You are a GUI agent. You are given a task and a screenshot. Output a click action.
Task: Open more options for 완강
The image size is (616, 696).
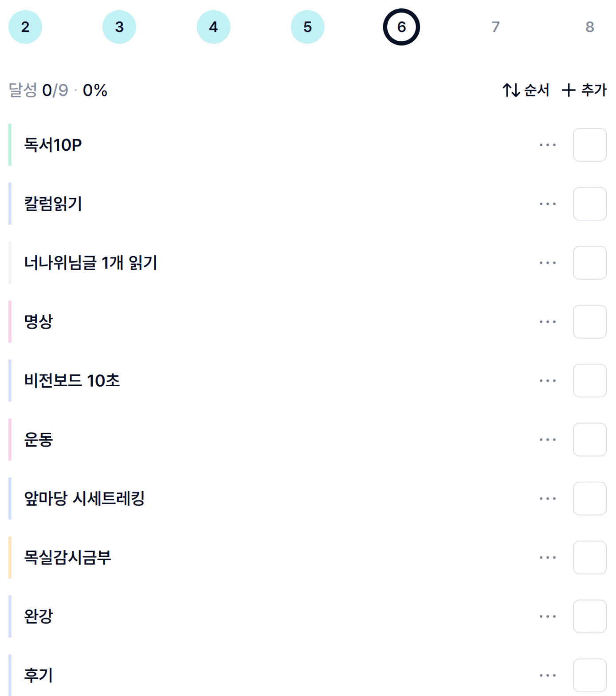(x=547, y=617)
